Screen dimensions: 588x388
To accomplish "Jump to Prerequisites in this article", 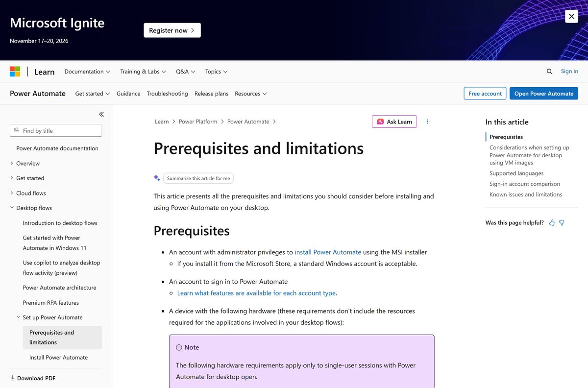I will tap(506, 137).
